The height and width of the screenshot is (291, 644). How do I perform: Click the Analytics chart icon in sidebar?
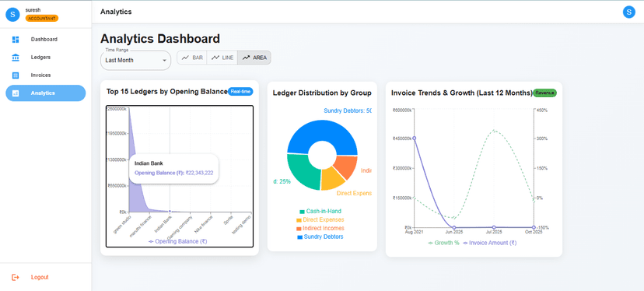[x=16, y=93]
